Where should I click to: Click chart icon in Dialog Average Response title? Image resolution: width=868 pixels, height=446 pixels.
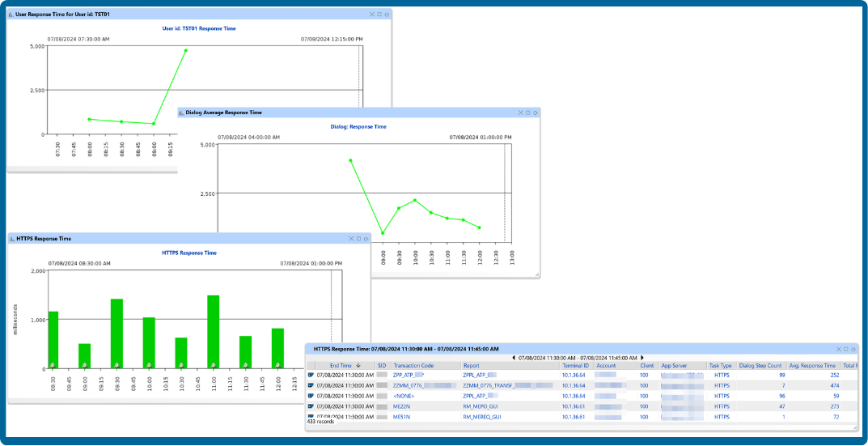pyautogui.click(x=181, y=113)
